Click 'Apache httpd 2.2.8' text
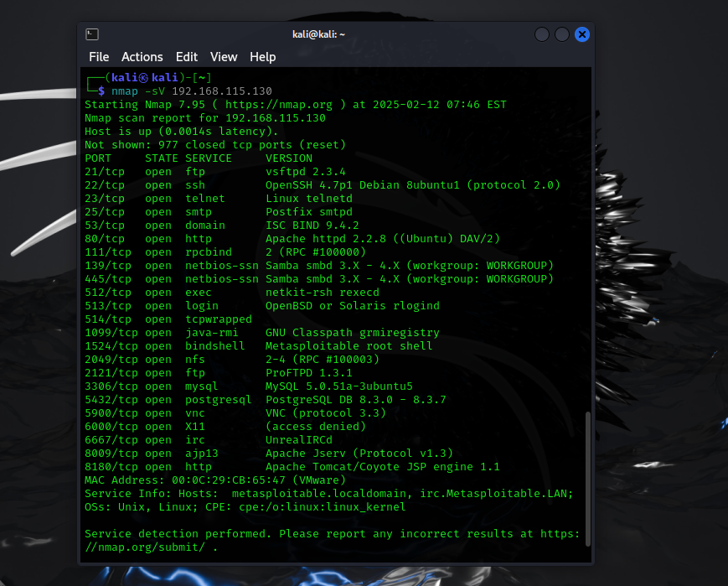 [326, 239]
